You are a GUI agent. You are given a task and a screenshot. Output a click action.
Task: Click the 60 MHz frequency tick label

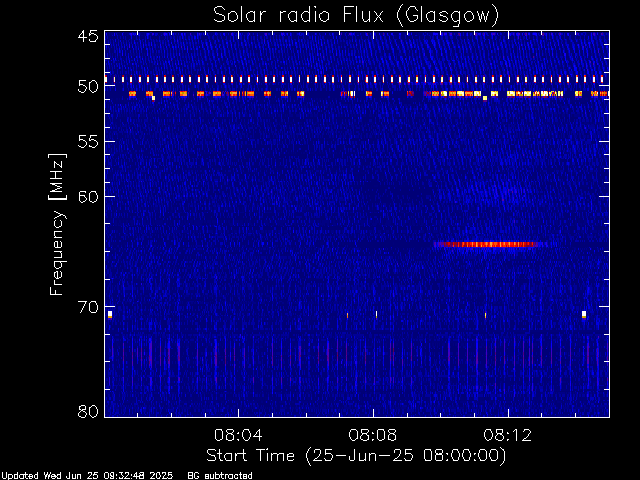pos(88,197)
